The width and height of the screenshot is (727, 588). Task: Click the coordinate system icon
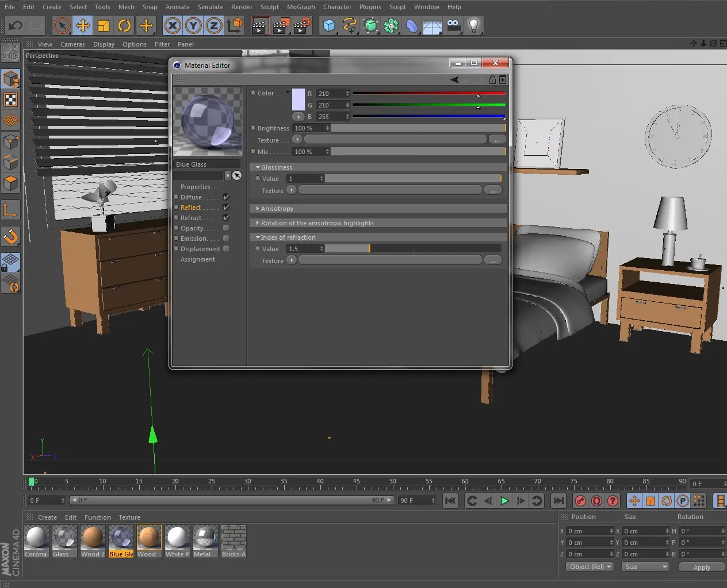pos(235,25)
